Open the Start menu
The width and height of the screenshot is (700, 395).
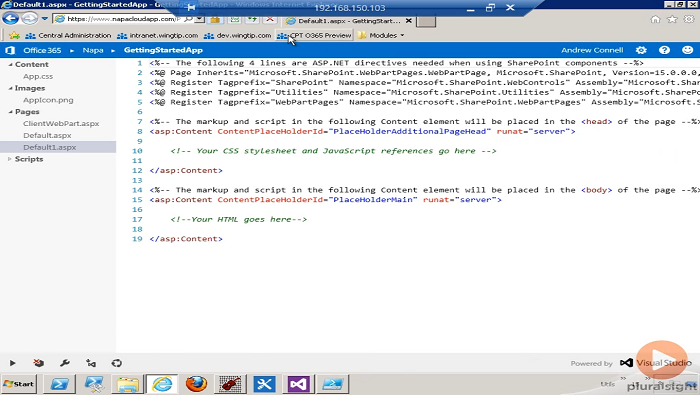(19, 384)
